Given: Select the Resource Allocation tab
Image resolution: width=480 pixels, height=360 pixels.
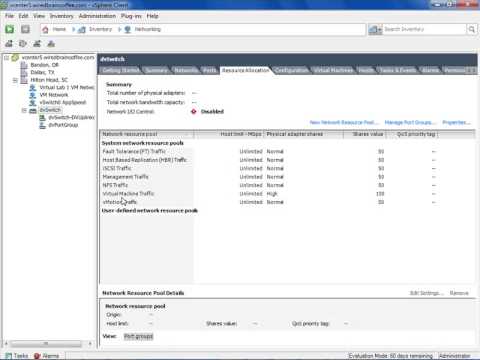Looking at the screenshot, I should pos(245,70).
